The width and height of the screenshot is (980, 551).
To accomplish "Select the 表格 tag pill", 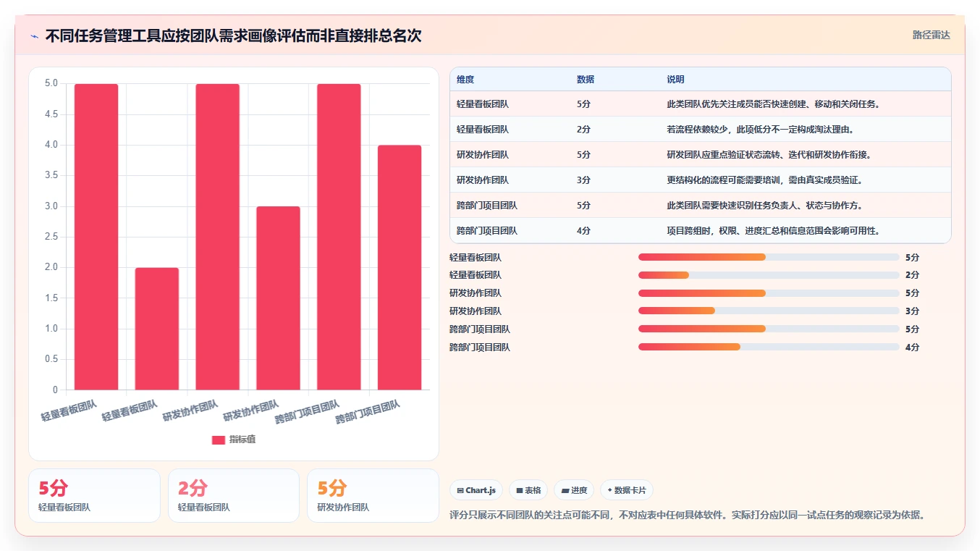I will [528, 490].
